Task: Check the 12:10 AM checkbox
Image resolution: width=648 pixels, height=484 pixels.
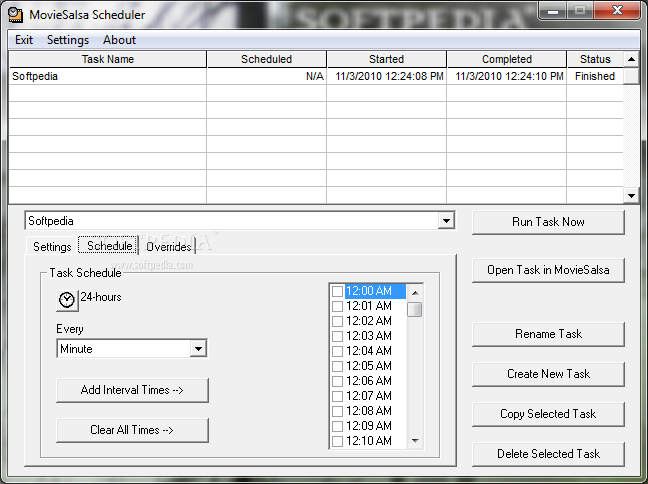Action: [x=337, y=441]
